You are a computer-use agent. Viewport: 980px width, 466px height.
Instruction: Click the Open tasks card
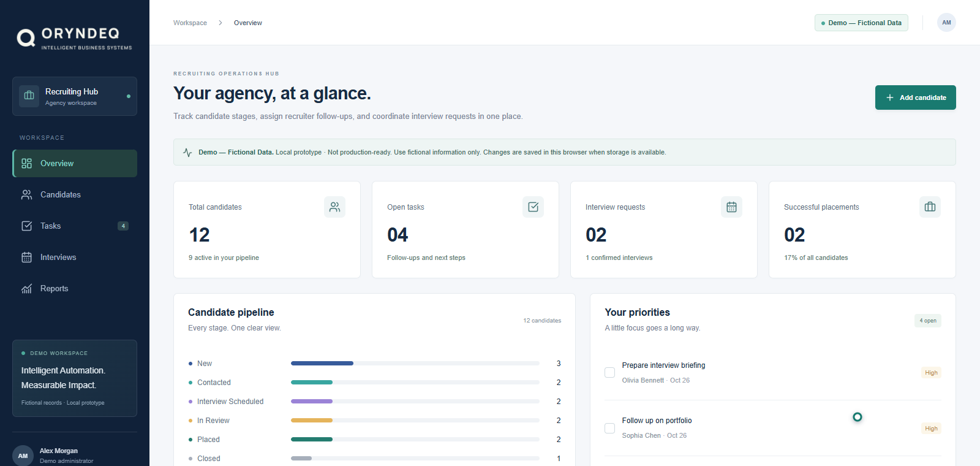466,230
